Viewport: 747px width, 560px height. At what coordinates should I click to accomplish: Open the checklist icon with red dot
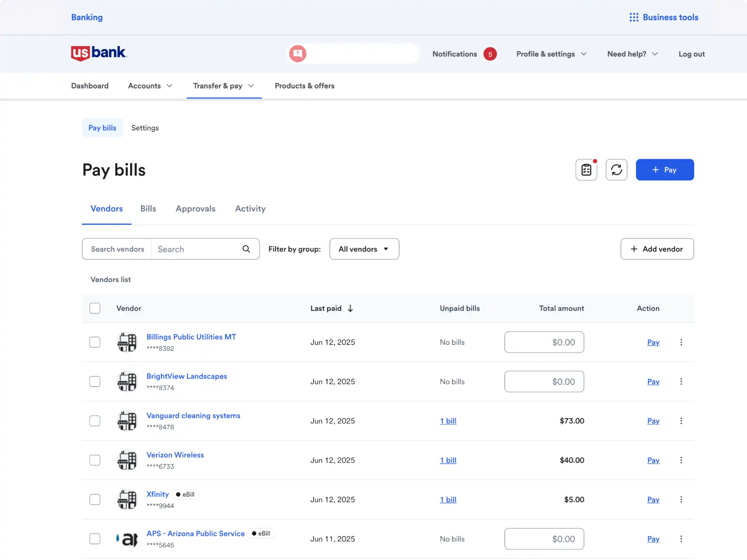point(586,170)
